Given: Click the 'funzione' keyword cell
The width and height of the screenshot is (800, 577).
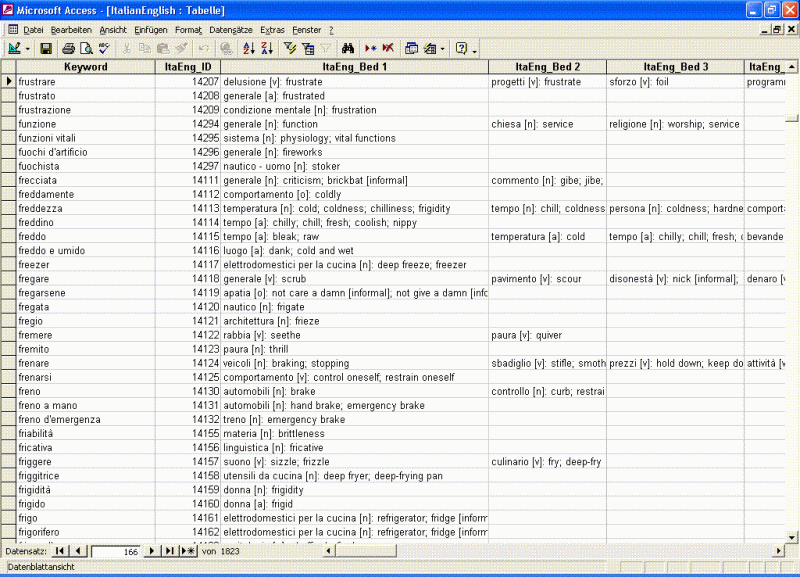Looking at the screenshot, I should click(x=86, y=124).
